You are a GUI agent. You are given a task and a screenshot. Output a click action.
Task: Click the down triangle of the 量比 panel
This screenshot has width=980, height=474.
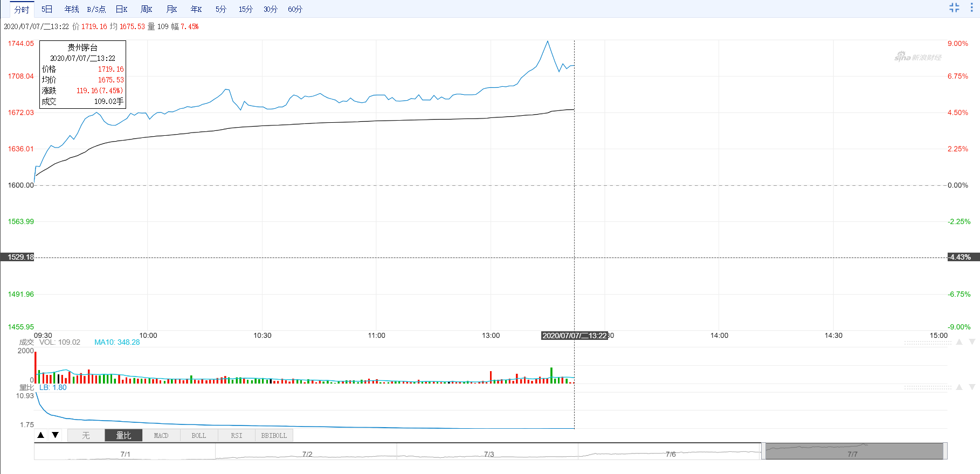pyautogui.click(x=972, y=387)
